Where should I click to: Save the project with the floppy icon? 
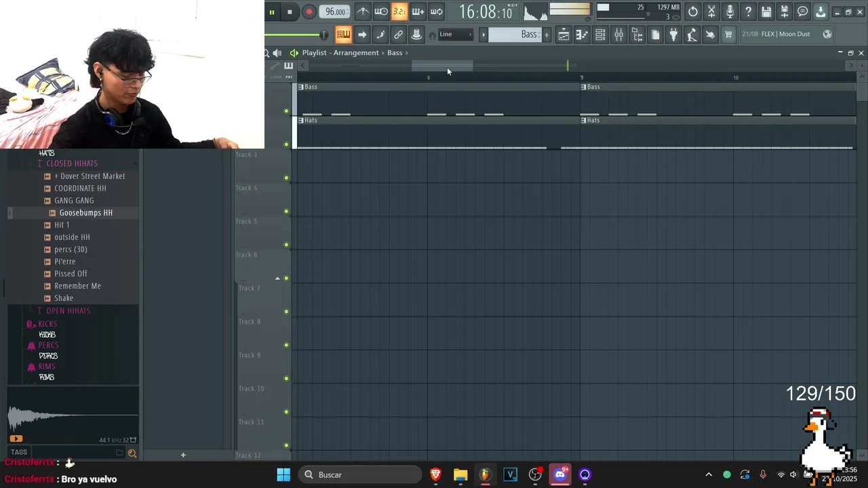click(766, 12)
